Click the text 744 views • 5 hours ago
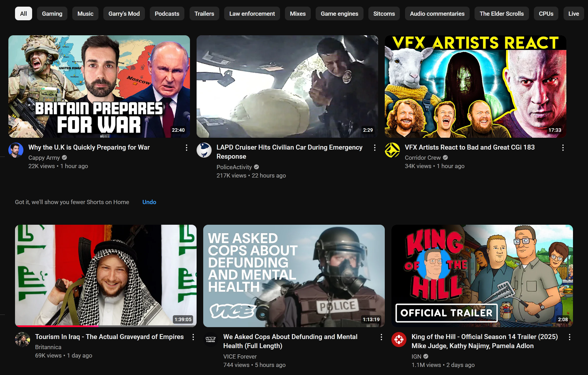The height and width of the screenshot is (375, 588). (x=254, y=365)
